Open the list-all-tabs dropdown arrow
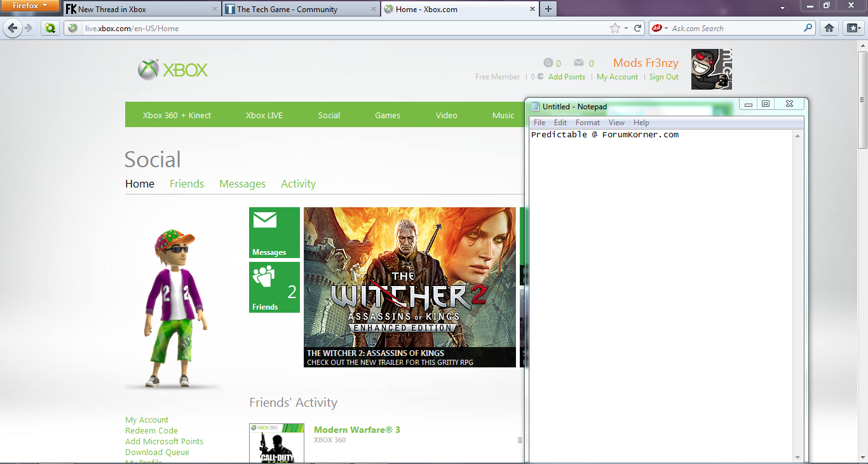 point(783,9)
